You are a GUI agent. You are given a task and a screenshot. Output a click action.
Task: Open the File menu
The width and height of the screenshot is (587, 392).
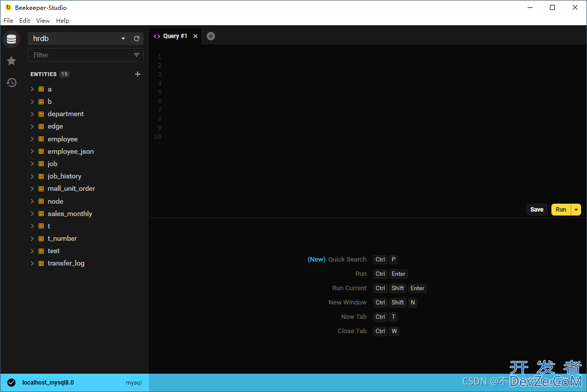tap(8, 21)
